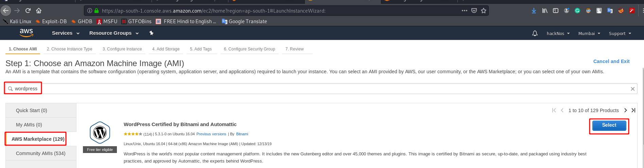This screenshot has height=168, width=644.
Task: Save page to Pocket icon
Action: (x=474, y=11)
